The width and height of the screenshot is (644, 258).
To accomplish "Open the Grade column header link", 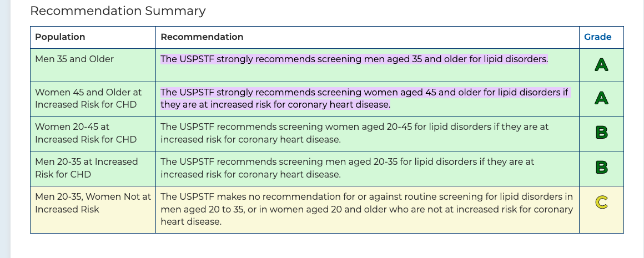I will coord(597,37).
